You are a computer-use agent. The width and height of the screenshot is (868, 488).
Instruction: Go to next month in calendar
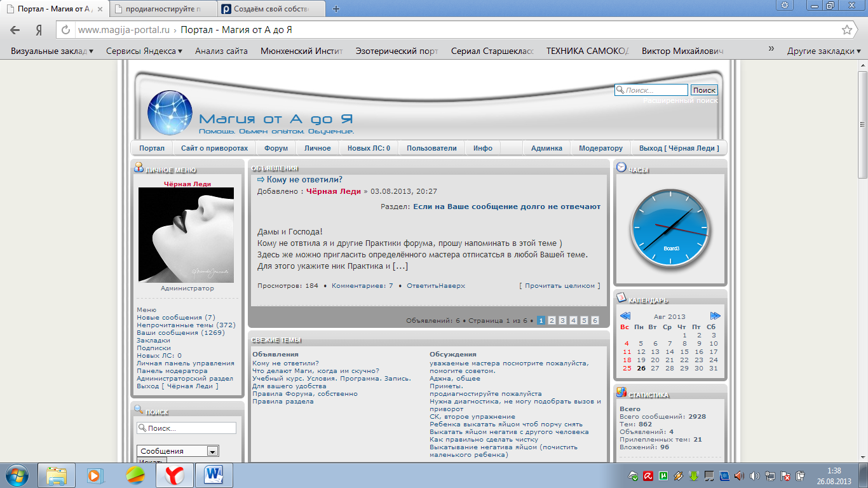click(x=715, y=316)
